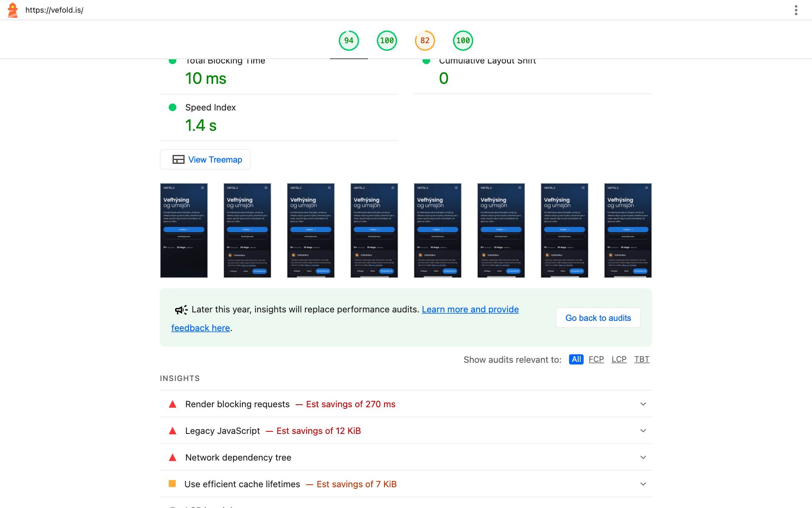Filter audits to All

point(576,359)
